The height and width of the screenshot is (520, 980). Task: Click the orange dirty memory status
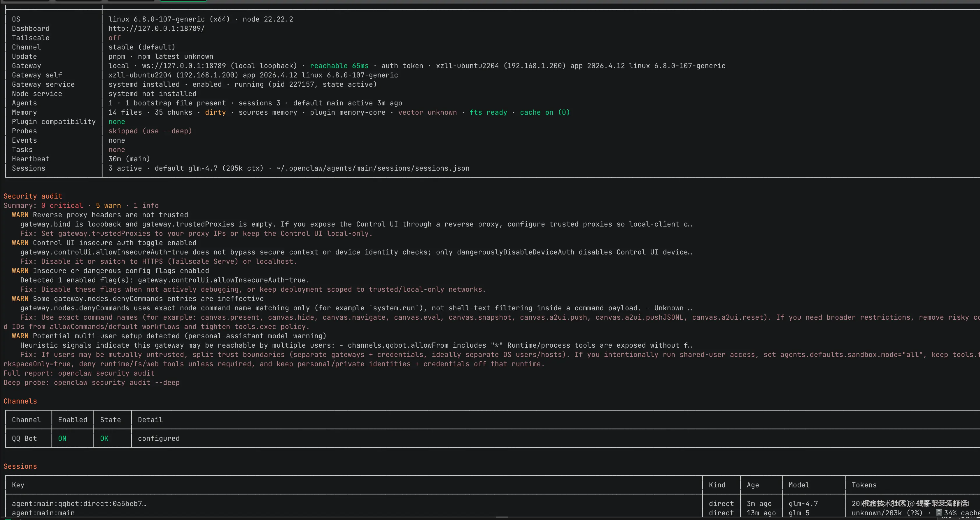tap(215, 112)
